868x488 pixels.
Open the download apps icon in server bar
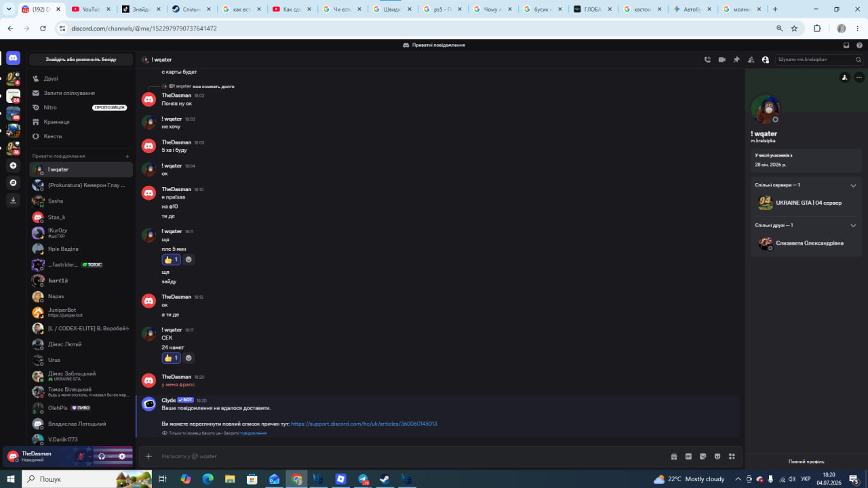13,200
